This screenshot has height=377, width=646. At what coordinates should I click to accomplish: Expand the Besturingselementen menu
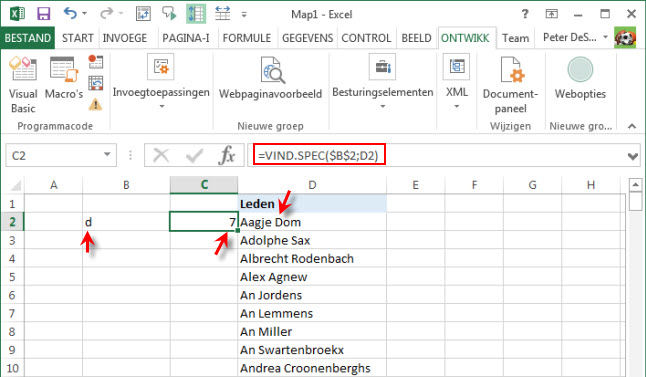click(x=383, y=82)
